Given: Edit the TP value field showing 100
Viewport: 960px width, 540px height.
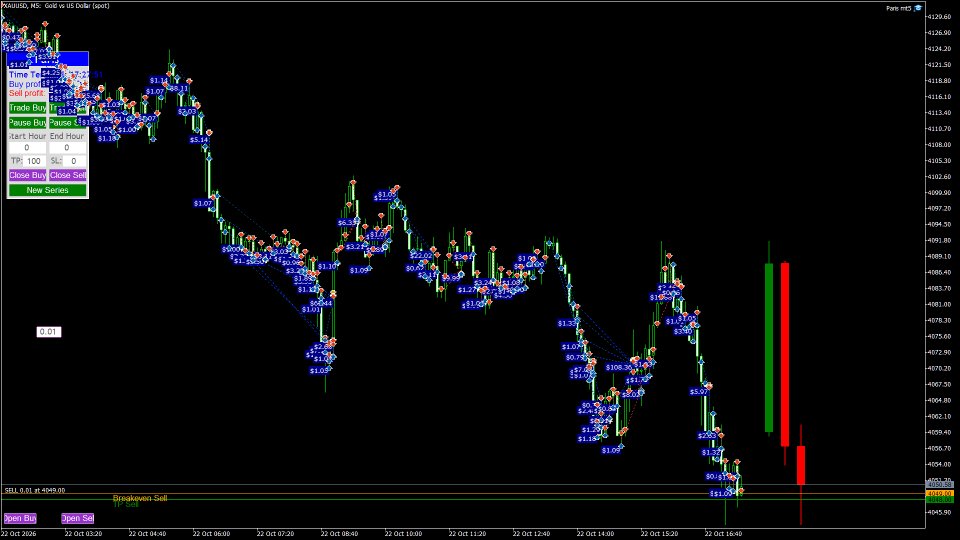Looking at the screenshot, I should [x=34, y=161].
